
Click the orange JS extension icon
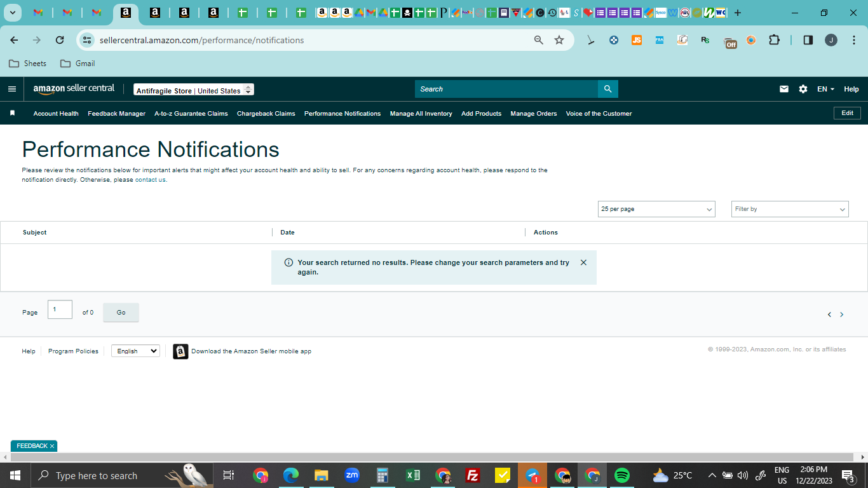[x=637, y=40]
